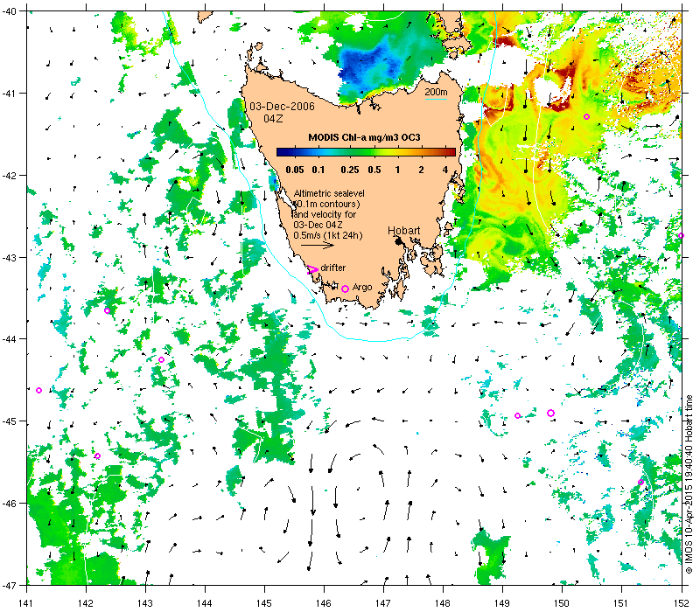
Task: Click the cyan 200m contour legend line
Action: 436,99
